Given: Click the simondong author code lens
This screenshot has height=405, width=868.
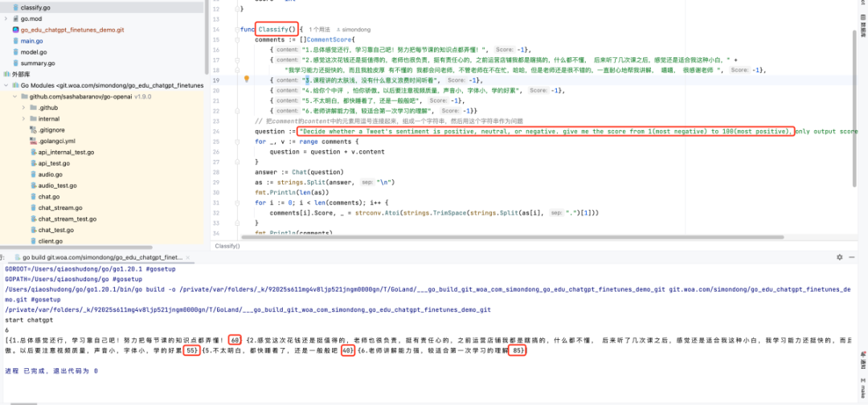Looking at the screenshot, I should [356, 29].
